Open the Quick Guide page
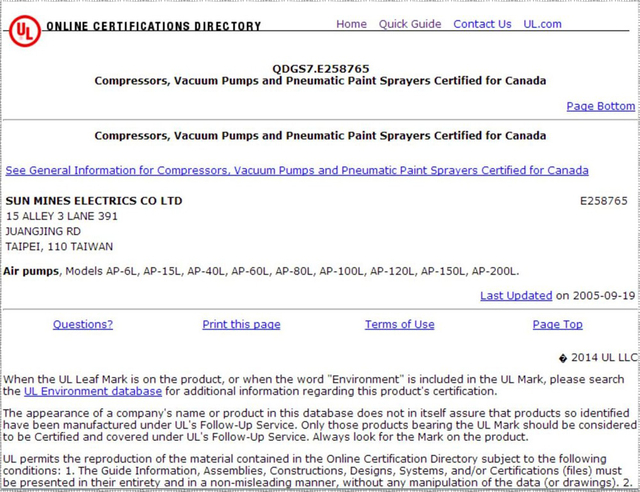The width and height of the screenshot is (640, 492). coord(409,24)
